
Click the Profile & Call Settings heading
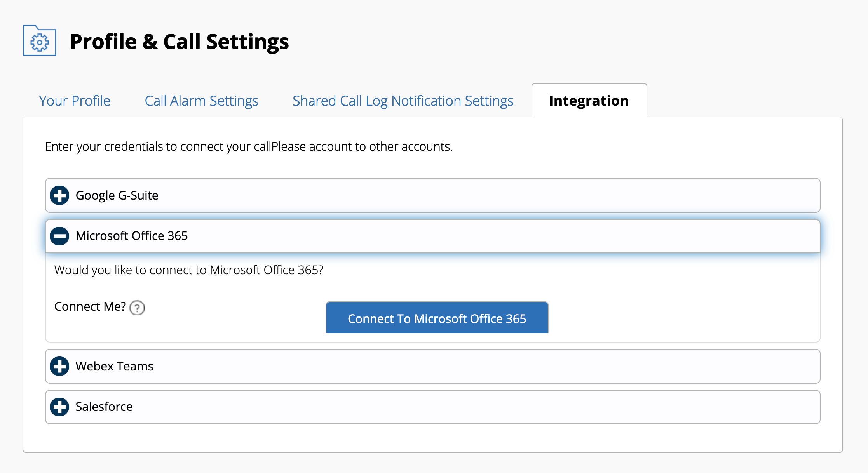click(179, 42)
